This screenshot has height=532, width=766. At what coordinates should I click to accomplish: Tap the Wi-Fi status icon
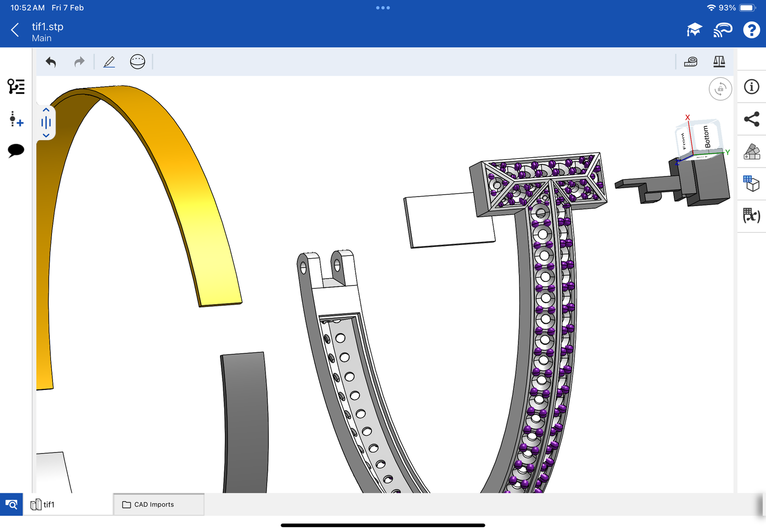coord(711,8)
